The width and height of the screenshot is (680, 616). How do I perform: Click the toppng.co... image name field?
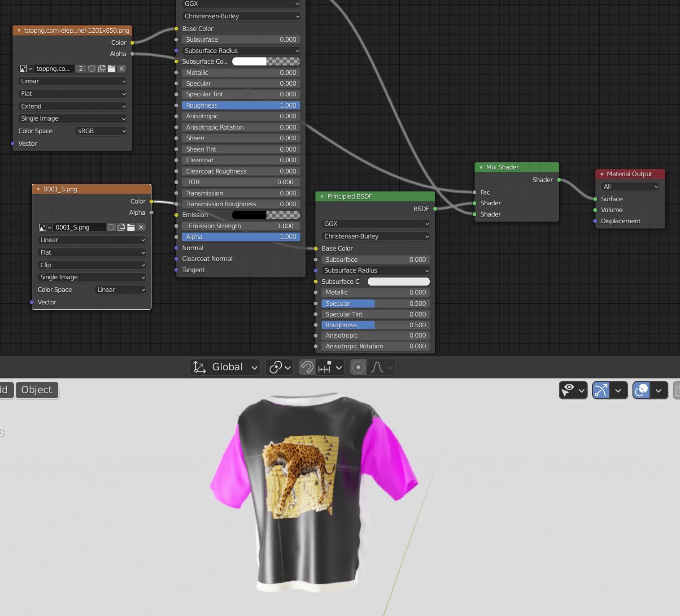coord(54,69)
